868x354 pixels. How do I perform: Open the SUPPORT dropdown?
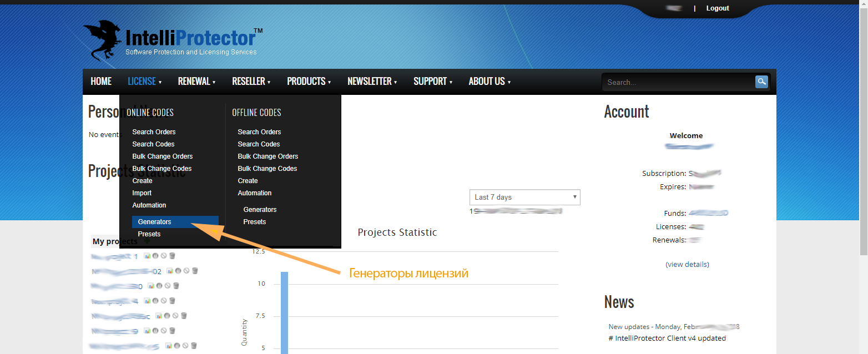coord(433,82)
